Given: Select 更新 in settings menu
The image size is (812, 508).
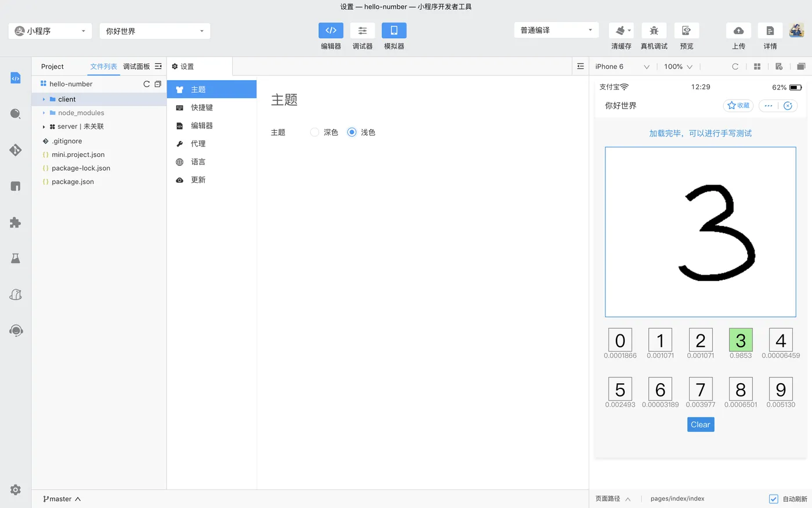Looking at the screenshot, I should [212, 180].
